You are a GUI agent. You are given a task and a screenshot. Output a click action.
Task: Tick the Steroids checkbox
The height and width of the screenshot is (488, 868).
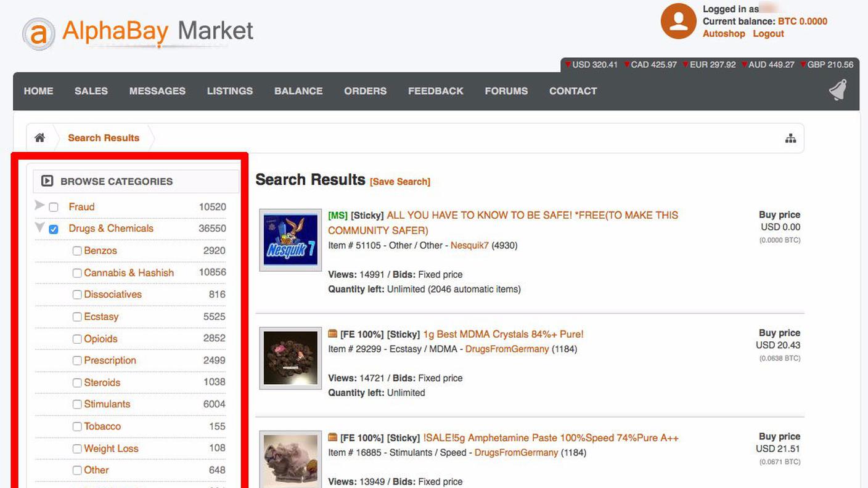[77, 383]
